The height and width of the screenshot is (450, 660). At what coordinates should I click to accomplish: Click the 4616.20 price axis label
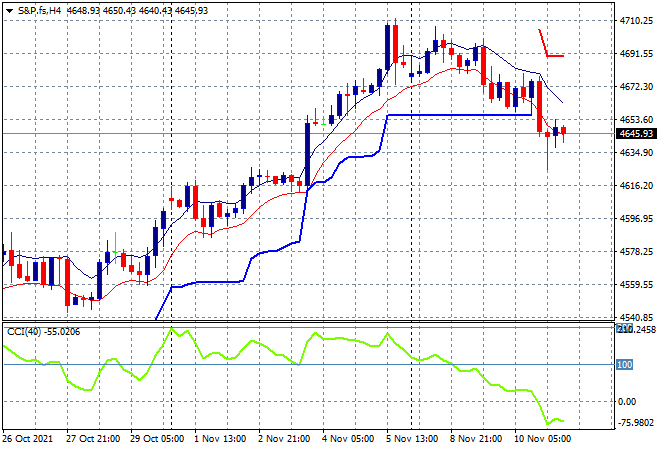pos(636,186)
